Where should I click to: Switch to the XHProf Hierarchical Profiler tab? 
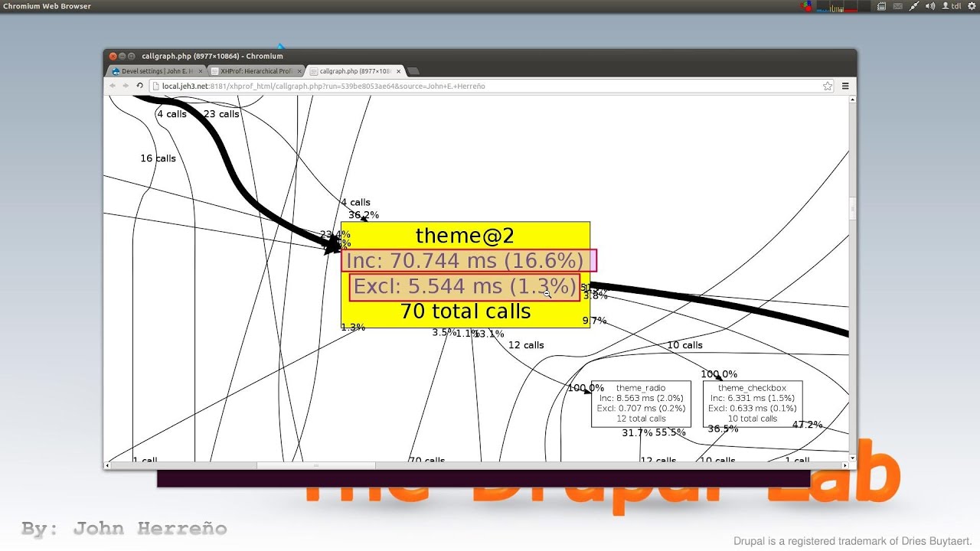(256, 71)
